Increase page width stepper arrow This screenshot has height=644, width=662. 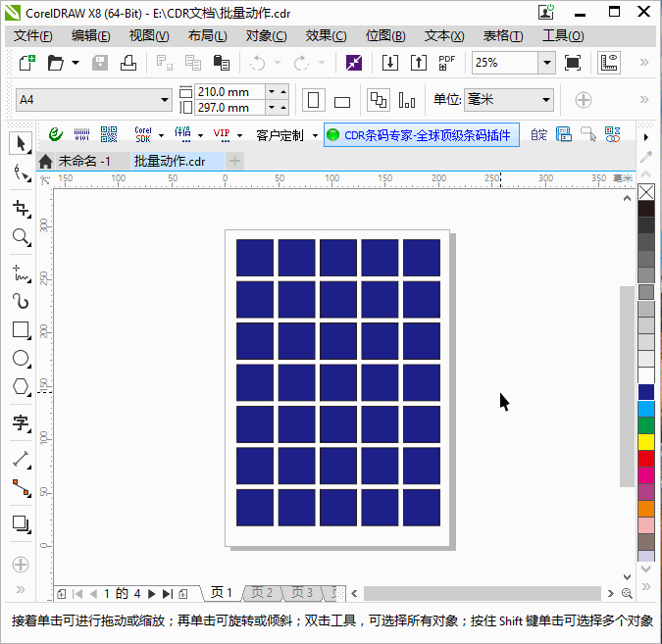(x=283, y=92)
